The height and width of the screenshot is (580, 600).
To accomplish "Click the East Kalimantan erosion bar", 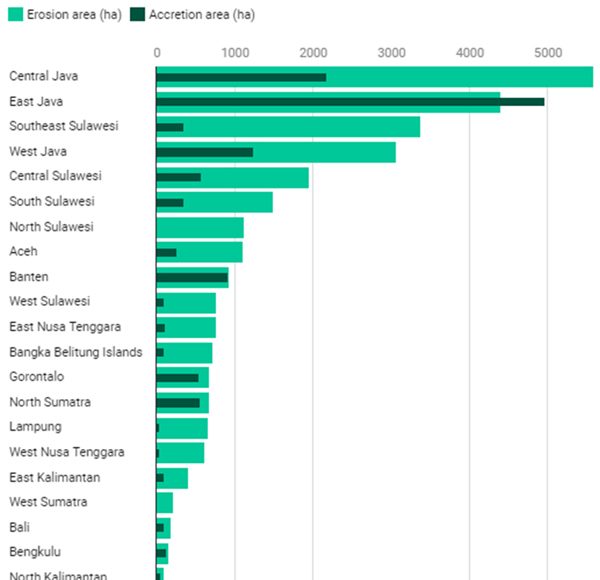I will tap(177, 478).
